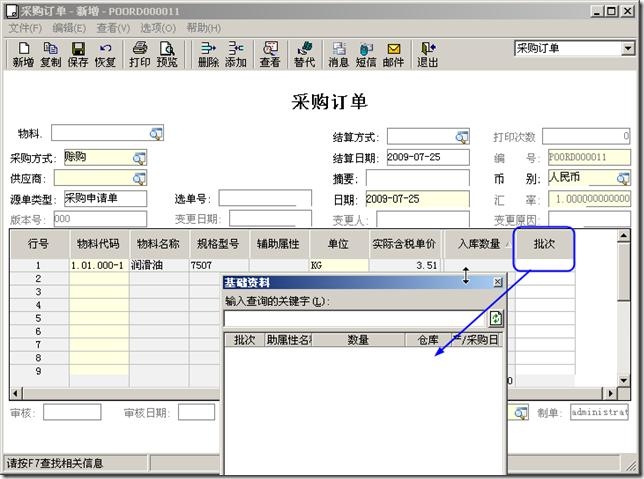Open the 文件(F) menu
Viewport: 644px width, 479px height.
(x=25, y=28)
